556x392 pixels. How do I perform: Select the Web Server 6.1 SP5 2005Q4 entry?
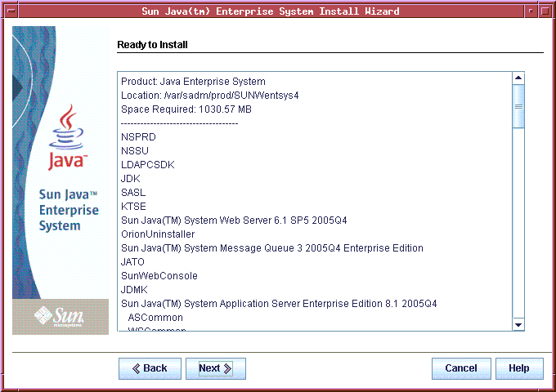pyautogui.click(x=234, y=220)
